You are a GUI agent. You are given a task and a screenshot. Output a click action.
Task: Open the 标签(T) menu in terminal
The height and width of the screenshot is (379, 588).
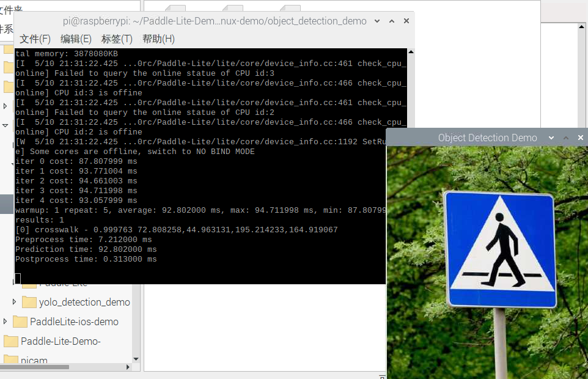click(x=117, y=39)
